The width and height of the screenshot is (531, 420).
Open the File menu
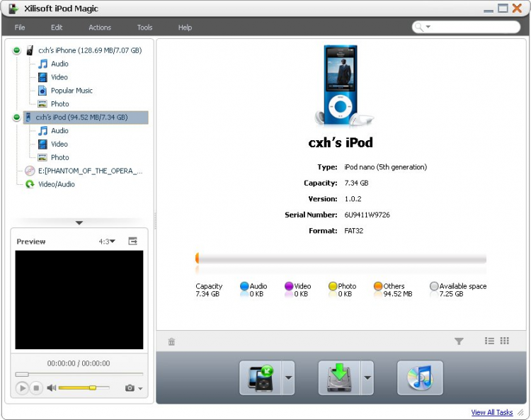[20, 28]
